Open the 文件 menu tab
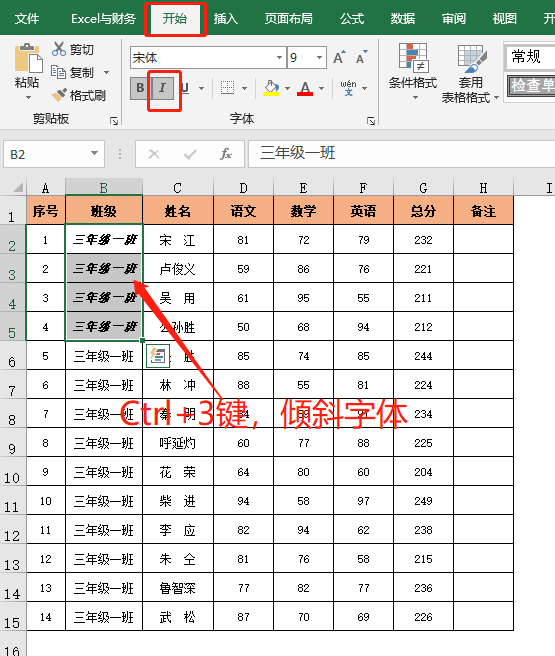The width and height of the screenshot is (555, 656). click(x=27, y=19)
